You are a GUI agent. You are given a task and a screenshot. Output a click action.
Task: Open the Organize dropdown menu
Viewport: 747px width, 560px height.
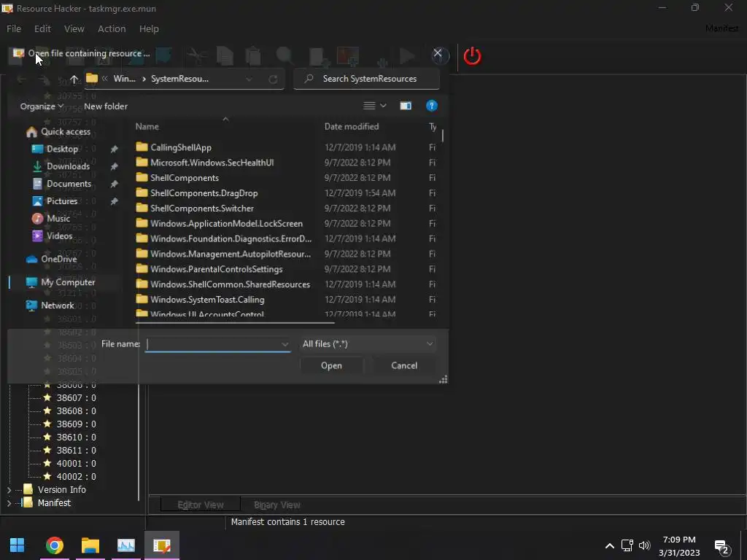(42, 106)
